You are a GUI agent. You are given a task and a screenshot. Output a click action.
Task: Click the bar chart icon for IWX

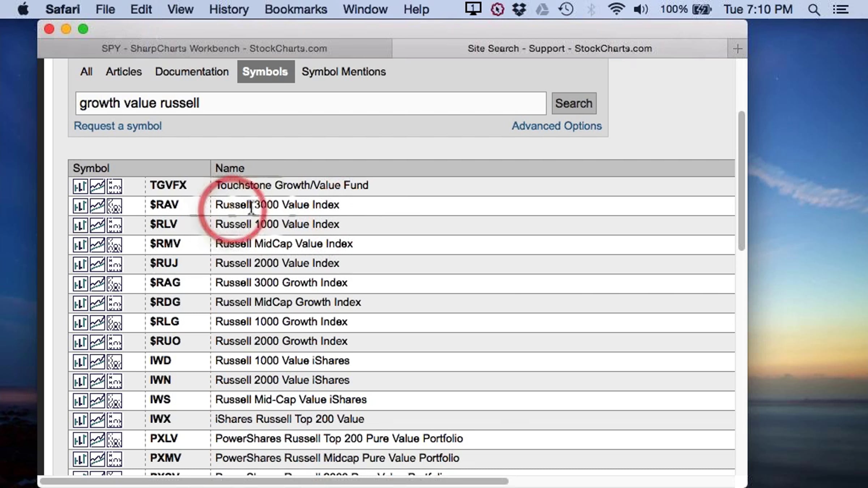tap(80, 421)
